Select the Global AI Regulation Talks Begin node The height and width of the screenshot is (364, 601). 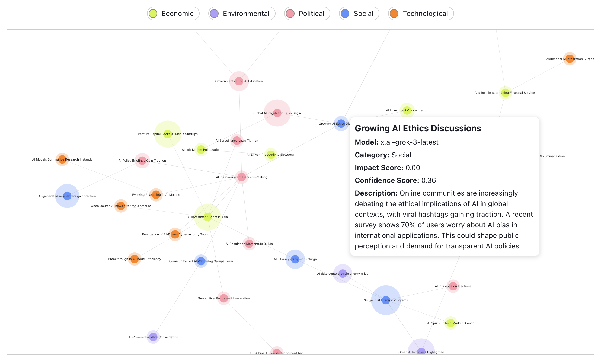277,113
